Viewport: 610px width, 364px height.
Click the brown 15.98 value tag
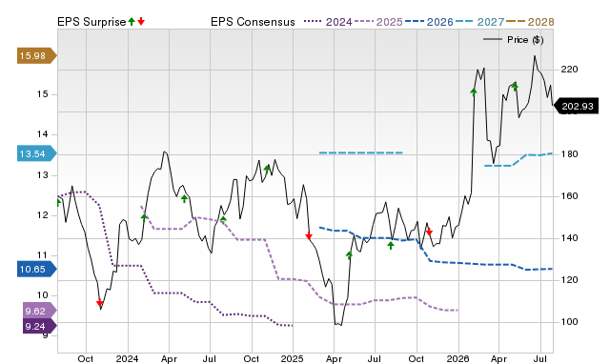pos(37,55)
